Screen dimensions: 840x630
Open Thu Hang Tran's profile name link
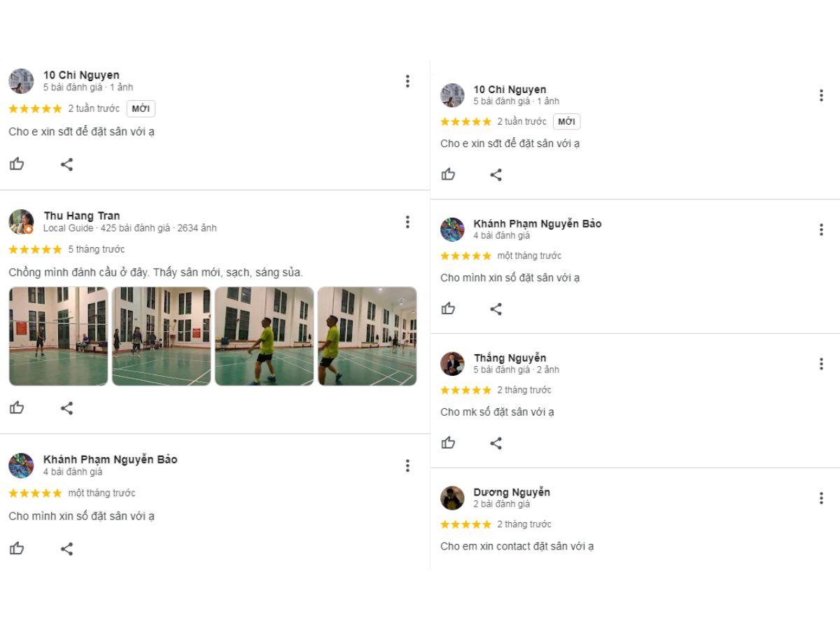tap(82, 216)
